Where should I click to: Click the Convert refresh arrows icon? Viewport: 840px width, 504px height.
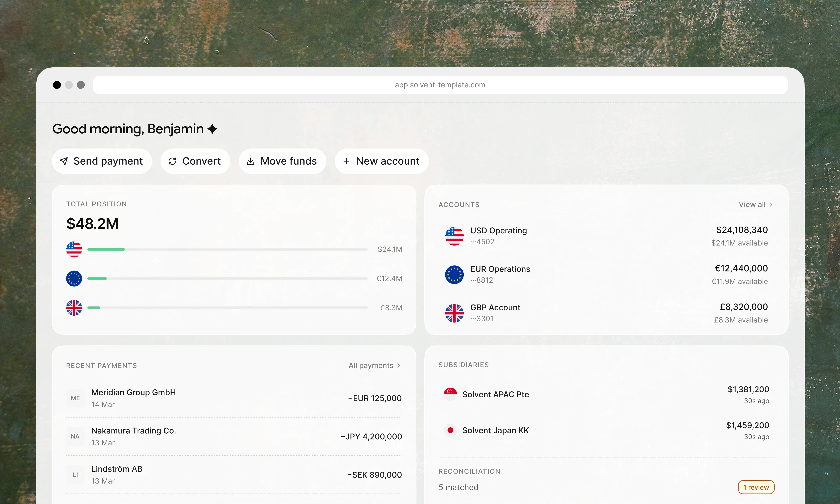pyautogui.click(x=172, y=161)
